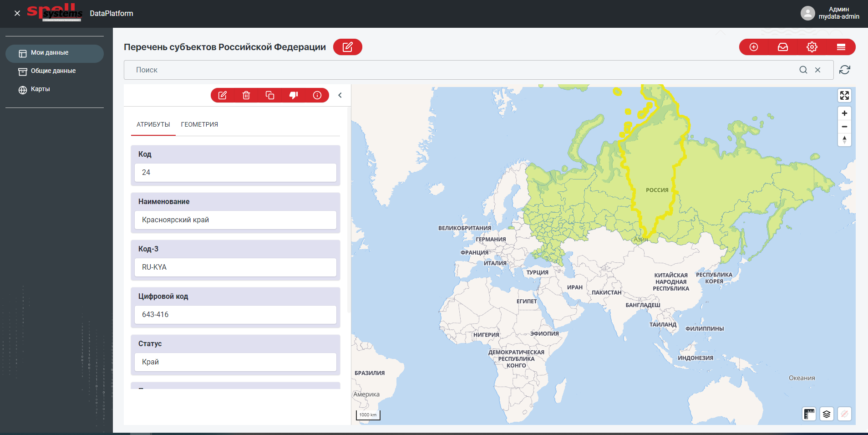Switch to the ГЕОМЕТРИЯ tab
The height and width of the screenshot is (435, 868).
click(199, 124)
